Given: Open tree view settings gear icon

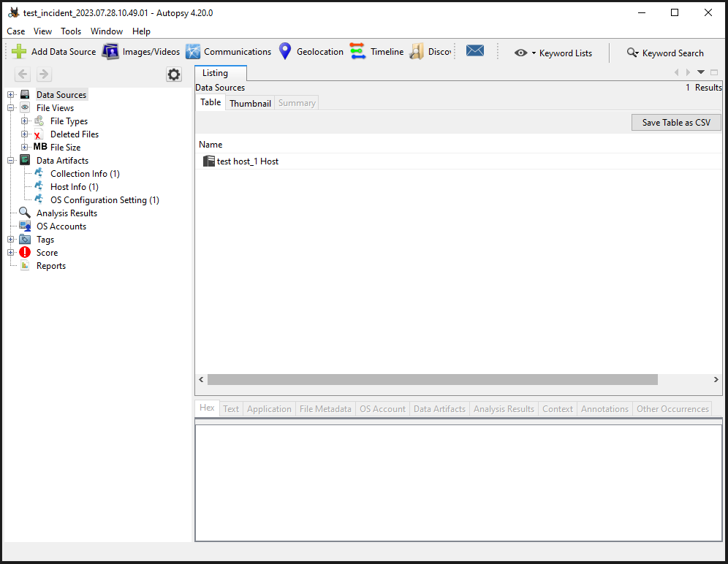Looking at the screenshot, I should [x=174, y=75].
